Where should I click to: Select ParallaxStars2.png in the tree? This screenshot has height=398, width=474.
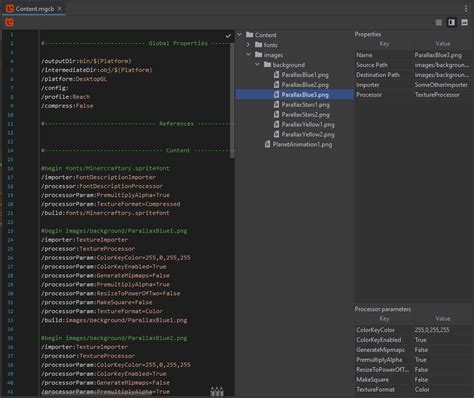click(306, 115)
